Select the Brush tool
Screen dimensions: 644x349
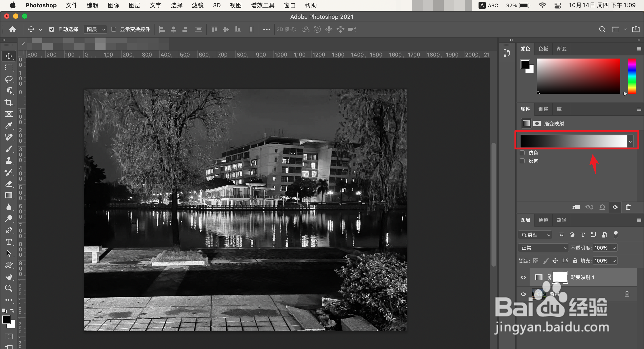point(9,149)
